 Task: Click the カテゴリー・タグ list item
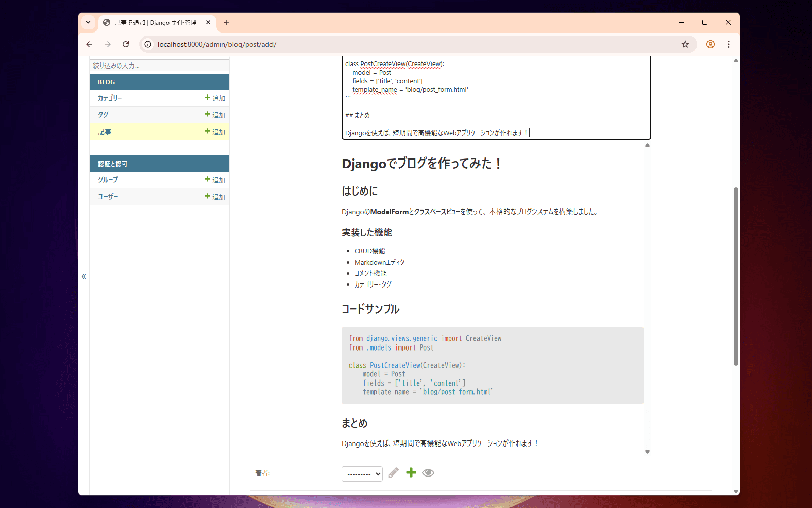click(373, 284)
